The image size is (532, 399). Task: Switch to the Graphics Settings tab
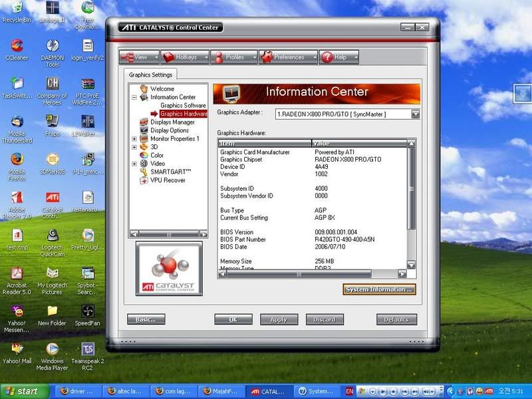click(x=150, y=74)
